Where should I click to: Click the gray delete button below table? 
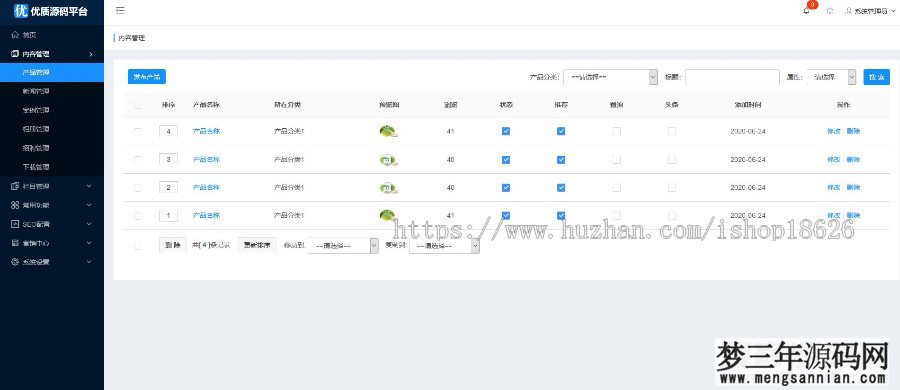[x=173, y=245]
